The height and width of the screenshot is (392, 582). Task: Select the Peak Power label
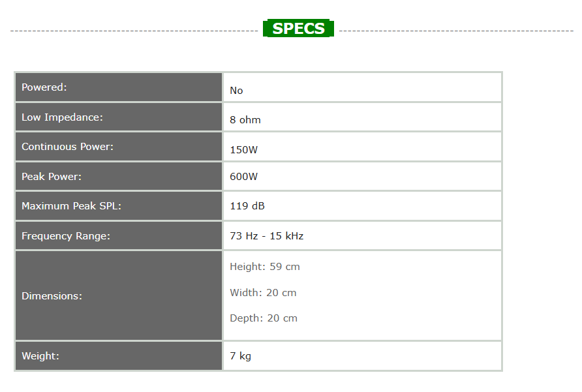coord(52,177)
